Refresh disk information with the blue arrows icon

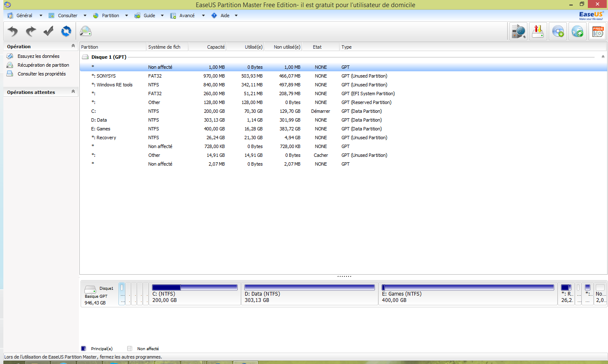pos(66,31)
